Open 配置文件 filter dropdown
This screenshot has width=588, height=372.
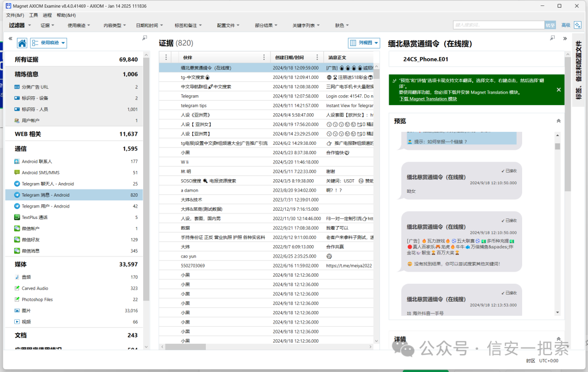click(x=228, y=26)
